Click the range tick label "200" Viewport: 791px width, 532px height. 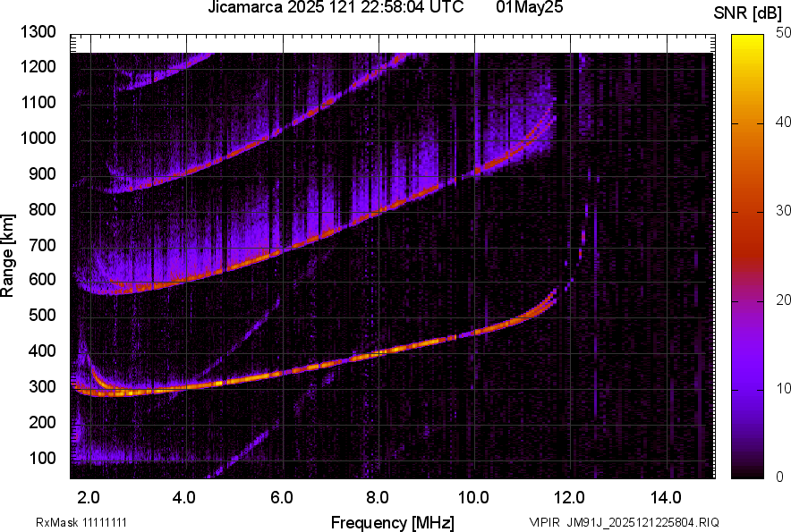[42, 422]
